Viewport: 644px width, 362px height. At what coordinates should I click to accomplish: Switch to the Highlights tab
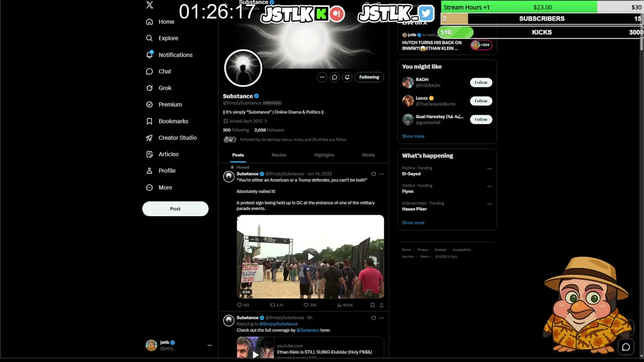coord(324,155)
